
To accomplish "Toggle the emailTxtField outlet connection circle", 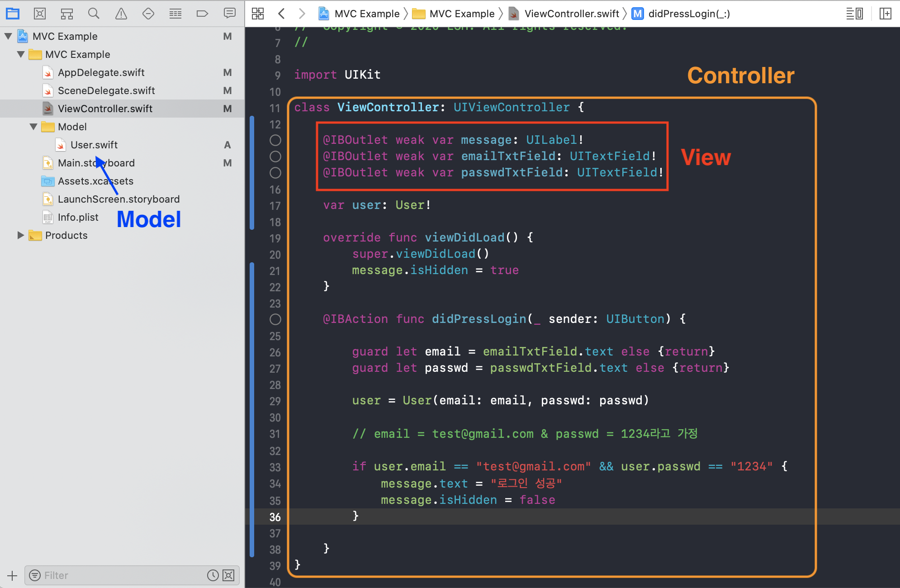I will (x=275, y=156).
